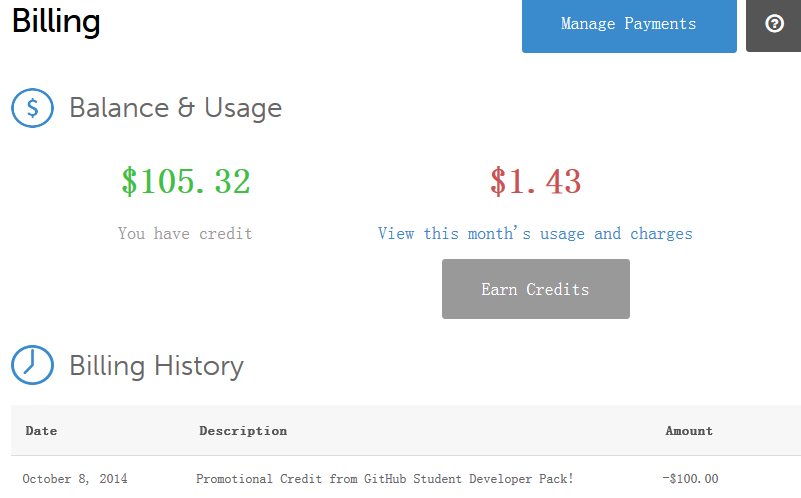Click the Description column header
Screen dimensions: 801x498
pos(243,431)
